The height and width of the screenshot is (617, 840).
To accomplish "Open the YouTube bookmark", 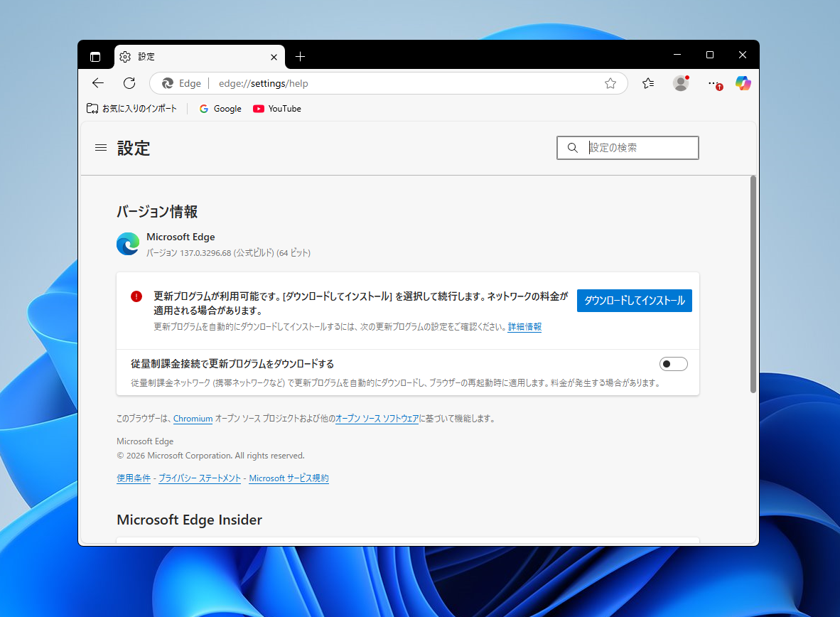I will 277,108.
